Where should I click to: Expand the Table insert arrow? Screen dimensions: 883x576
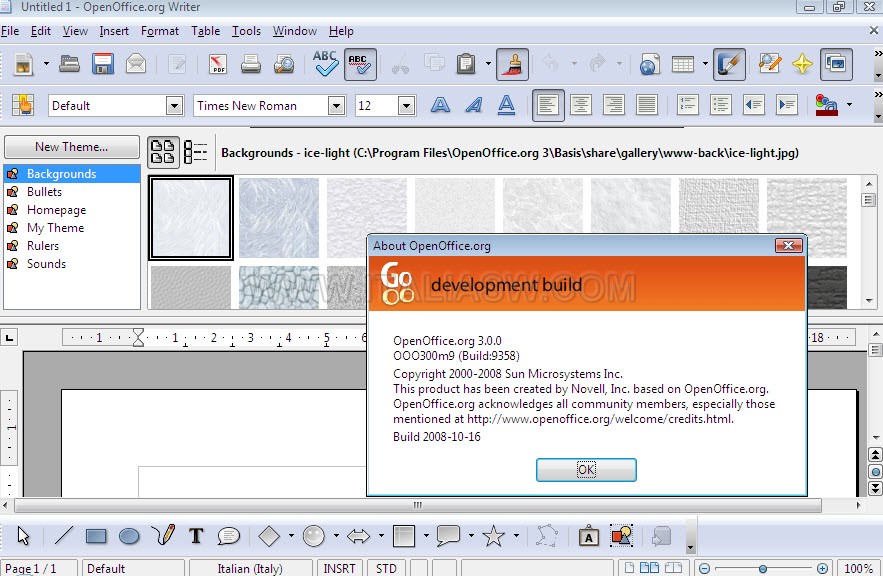pyautogui.click(x=705, y=64)
